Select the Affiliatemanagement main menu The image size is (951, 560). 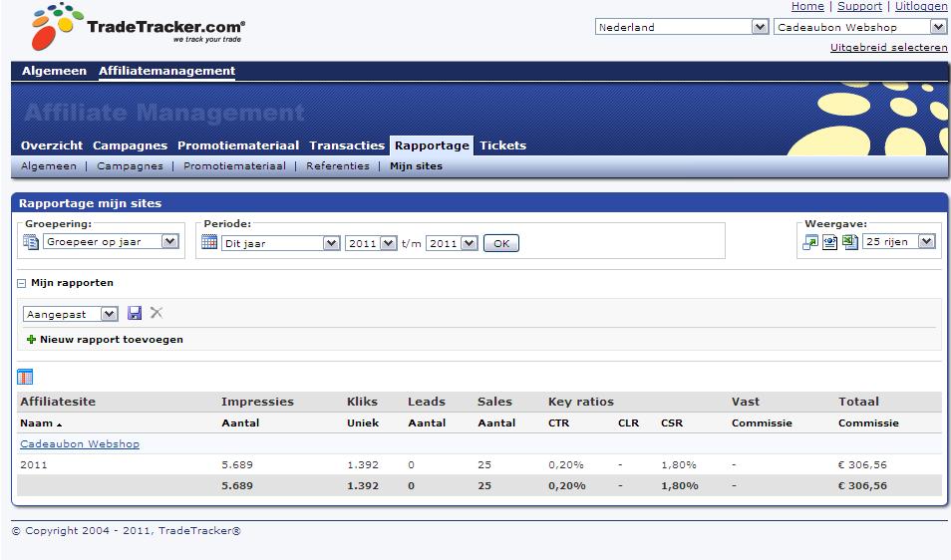click(166, 71)
